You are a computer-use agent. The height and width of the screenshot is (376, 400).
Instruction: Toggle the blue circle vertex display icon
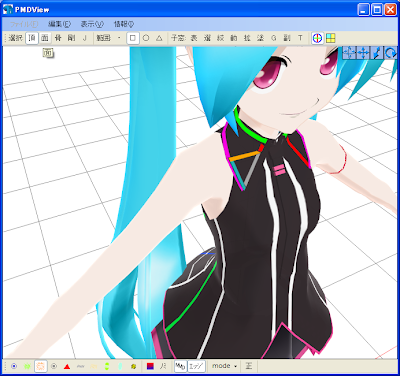pyautogui.click(x=14, y=366)
